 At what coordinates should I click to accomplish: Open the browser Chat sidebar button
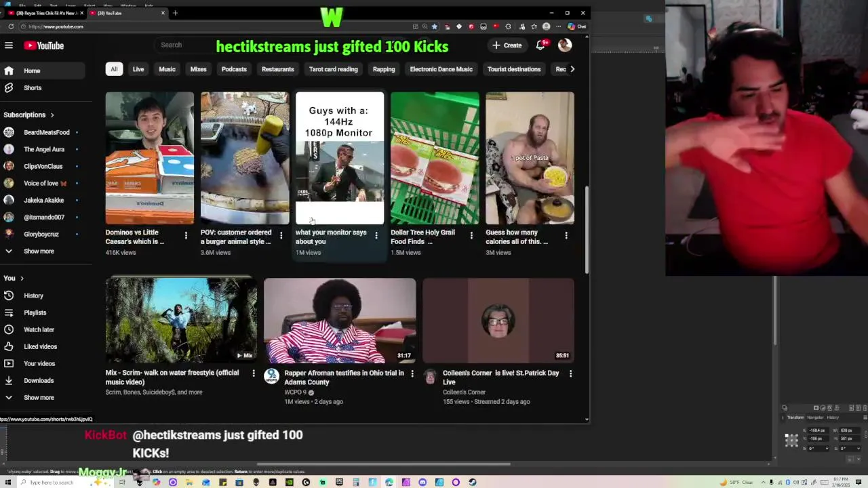(577, 26)
